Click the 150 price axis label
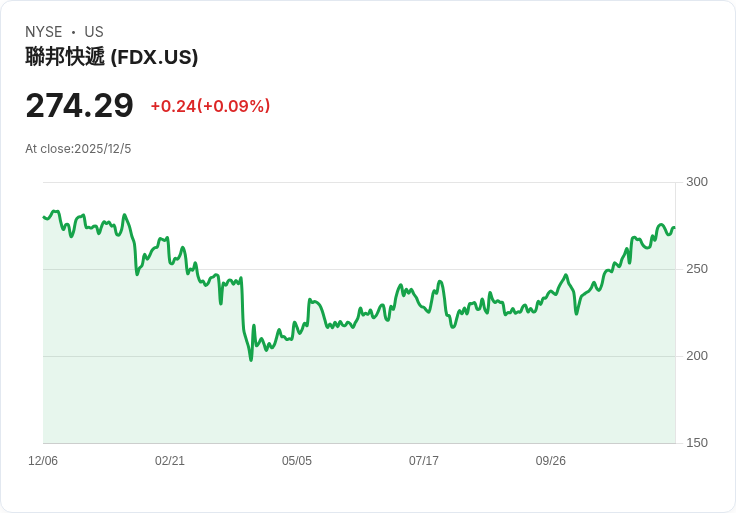The height and width of the screenshot is (513, 736). click(697, 443)
